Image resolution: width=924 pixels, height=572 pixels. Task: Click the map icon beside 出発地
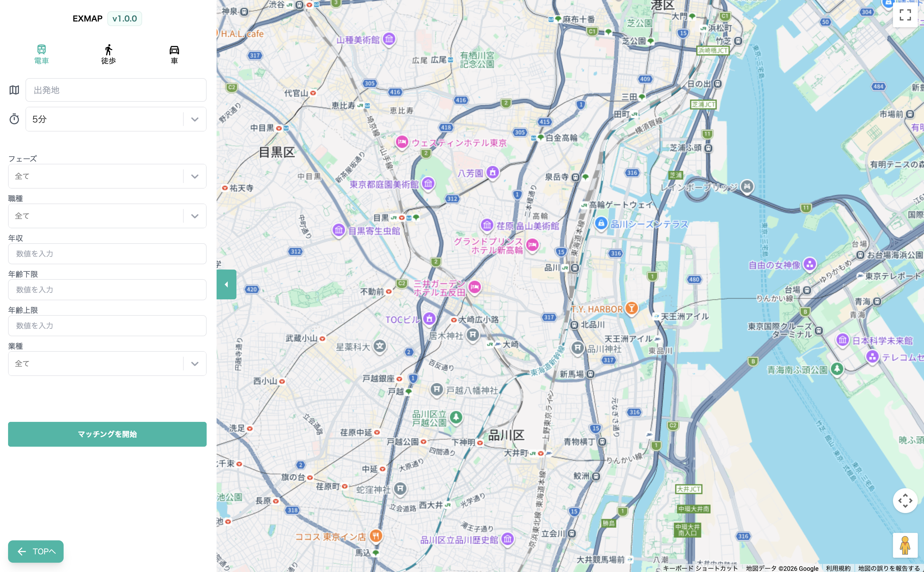pyautogui.click(x=14, y=90)
